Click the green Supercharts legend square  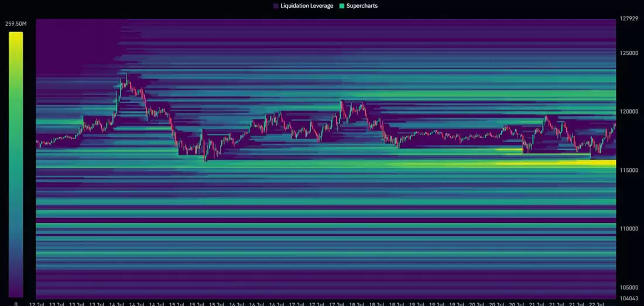click(342, 6)
